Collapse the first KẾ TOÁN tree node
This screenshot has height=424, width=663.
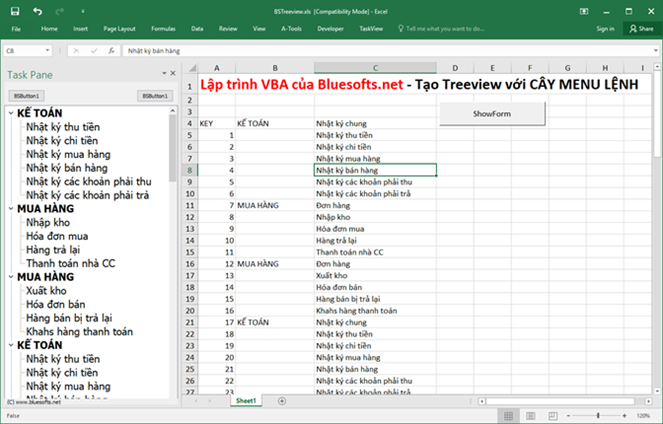click(x=11, y=113)
